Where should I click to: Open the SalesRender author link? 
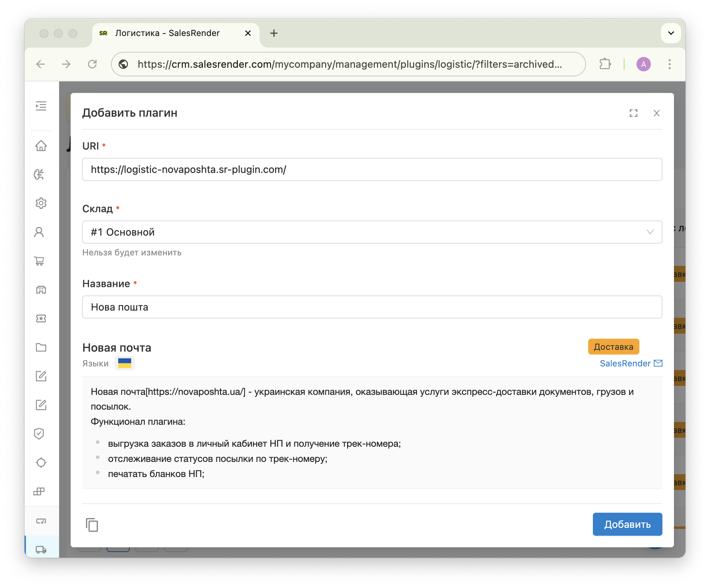point(625,363)
